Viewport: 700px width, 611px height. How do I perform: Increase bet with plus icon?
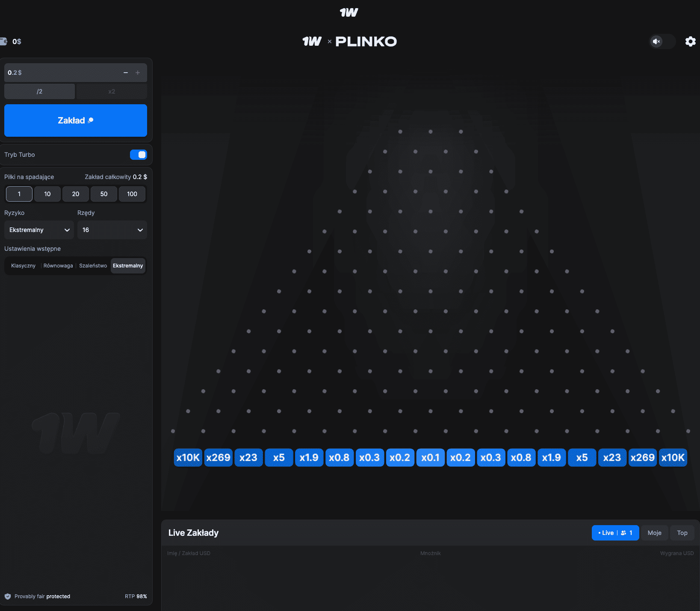tap(138, 73)
